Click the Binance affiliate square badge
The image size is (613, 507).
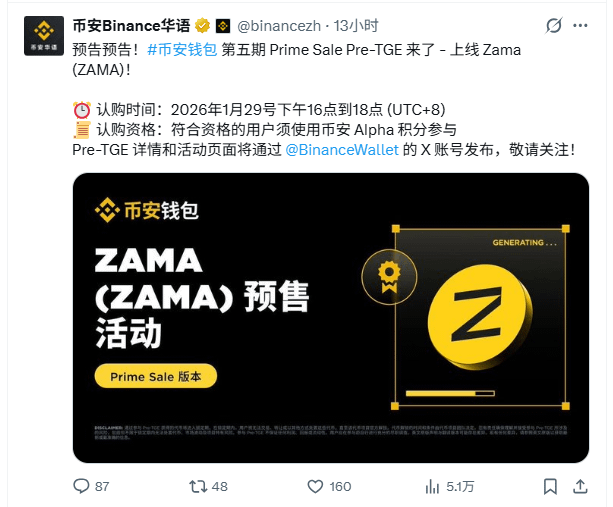[223, 26]
